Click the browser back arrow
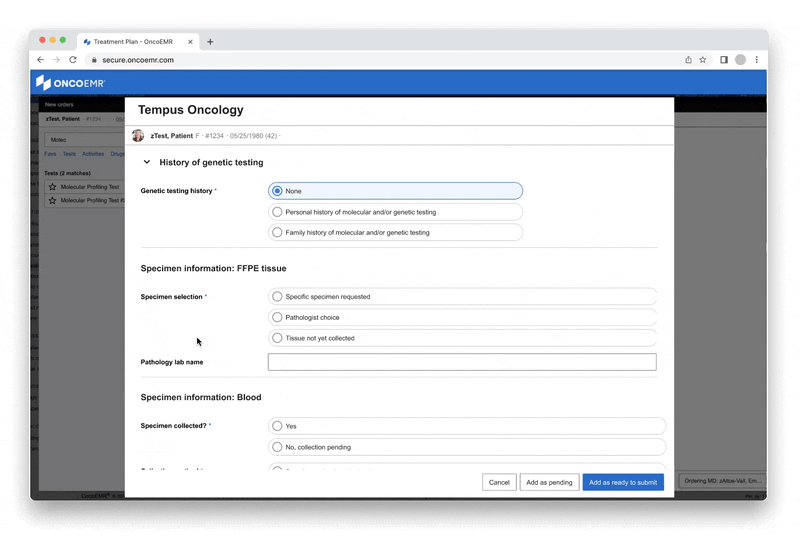 (x=40, y=60)
